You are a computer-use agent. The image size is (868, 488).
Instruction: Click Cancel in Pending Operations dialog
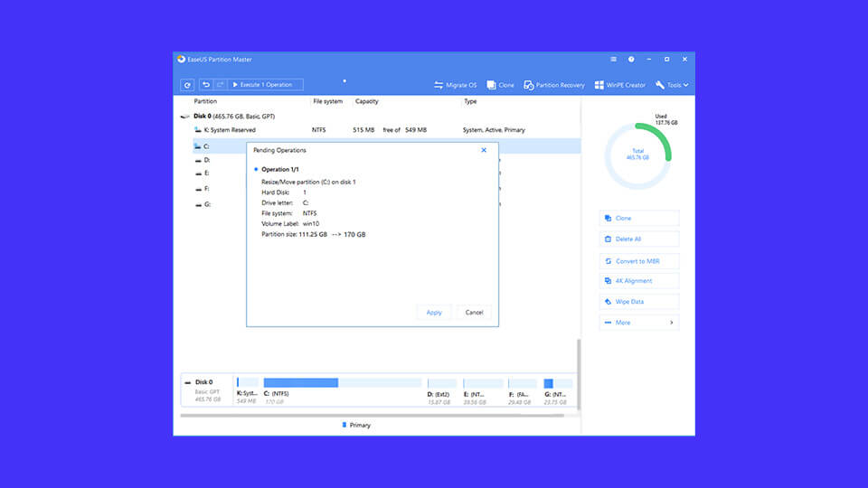click(x=474, y=312)
